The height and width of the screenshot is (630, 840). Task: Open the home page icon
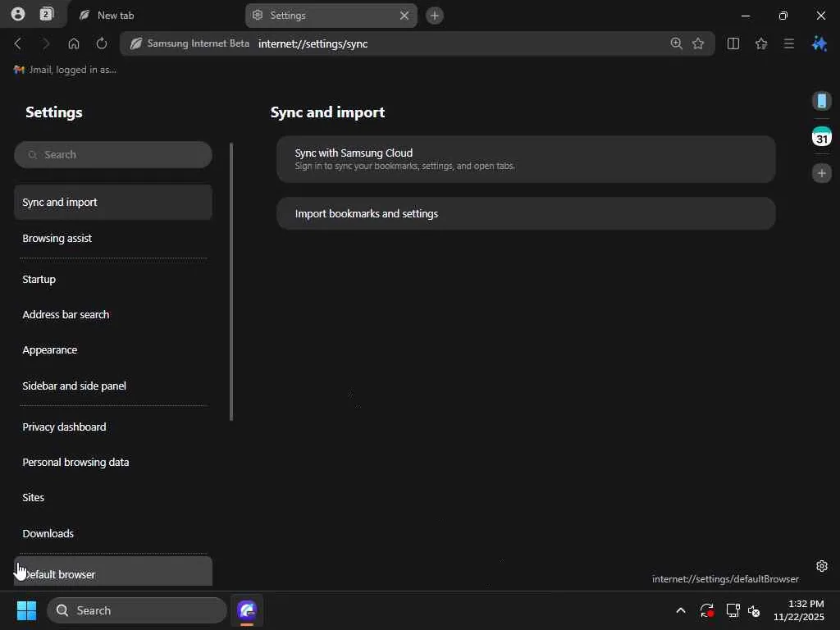click(73, 43)
